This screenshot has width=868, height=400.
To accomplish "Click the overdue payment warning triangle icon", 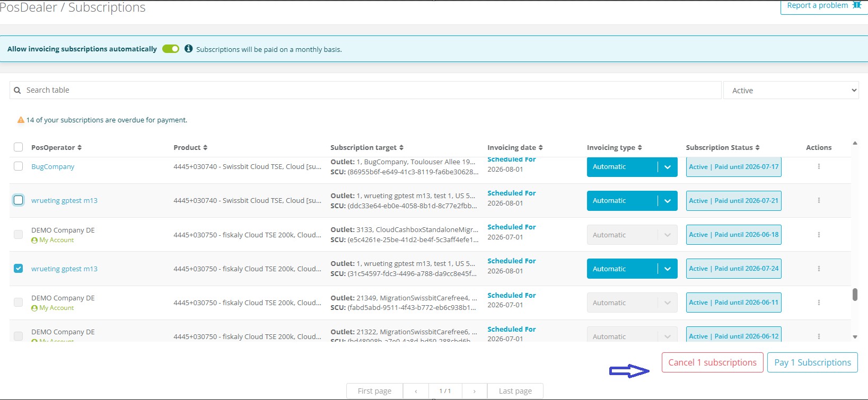I will 21,120.
